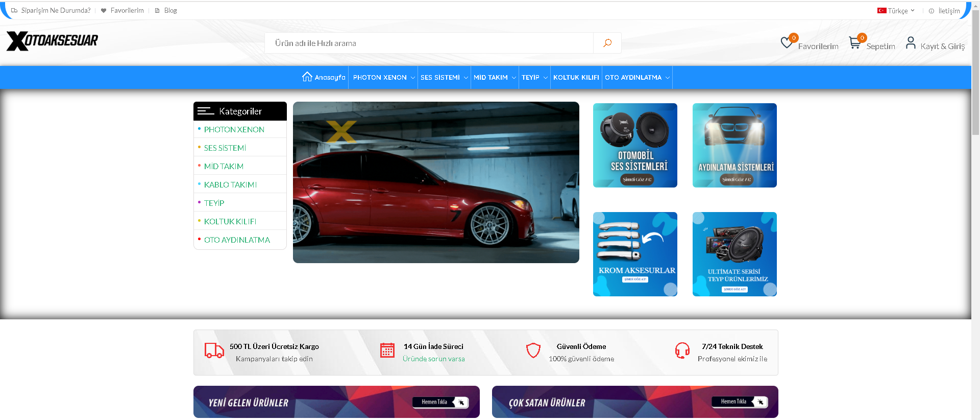Open Siparişim Ne Durumda? link
The width and height of the screenshot is (980, 420).
pos(56,10)
